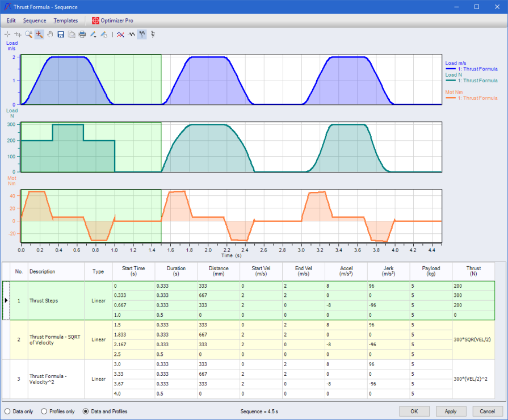508x420 pixels.
Task: Click the overlaid plots icon
Action: point(120,35)
